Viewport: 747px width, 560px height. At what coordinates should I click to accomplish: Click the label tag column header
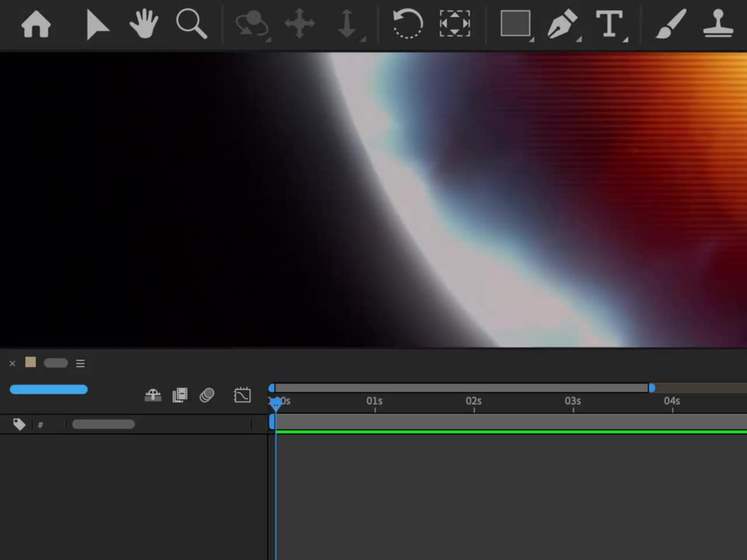click(19, 424)
